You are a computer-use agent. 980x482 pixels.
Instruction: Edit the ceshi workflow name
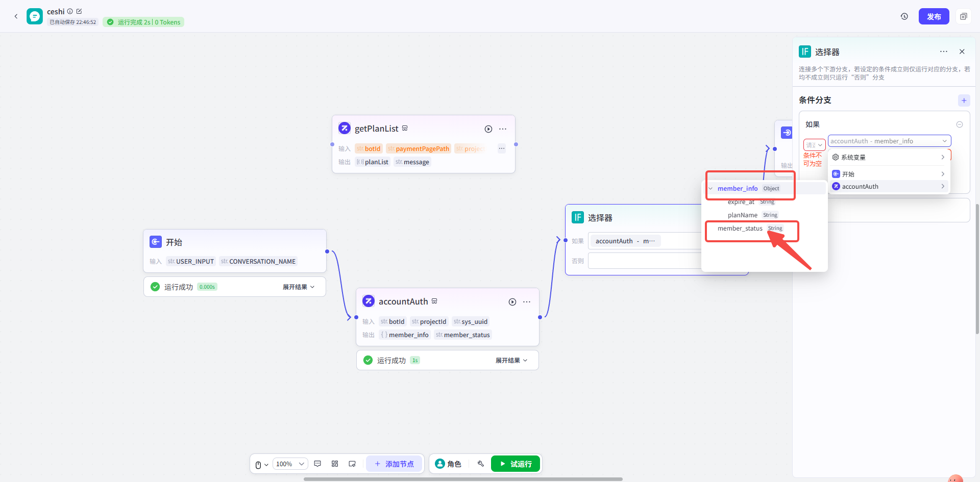click(x=79, y=11)
